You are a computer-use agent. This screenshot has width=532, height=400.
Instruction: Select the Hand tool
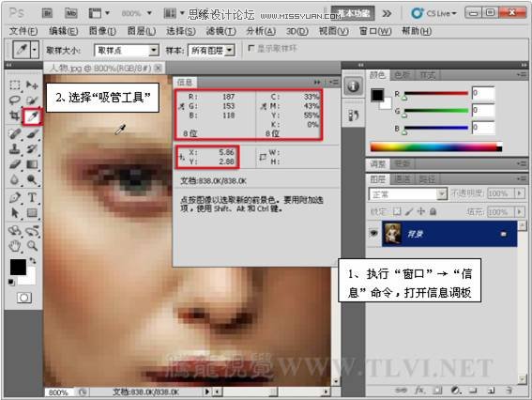pyautogui.click(x=15, y=245)
